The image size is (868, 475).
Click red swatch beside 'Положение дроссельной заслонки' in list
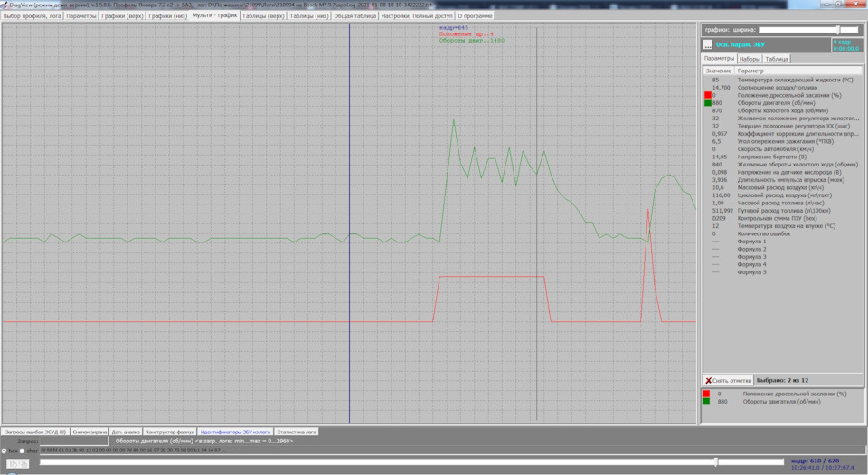coord(707,95)
